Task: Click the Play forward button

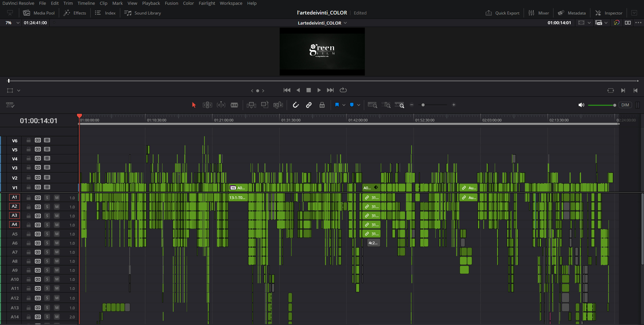Action: [319, 90]
